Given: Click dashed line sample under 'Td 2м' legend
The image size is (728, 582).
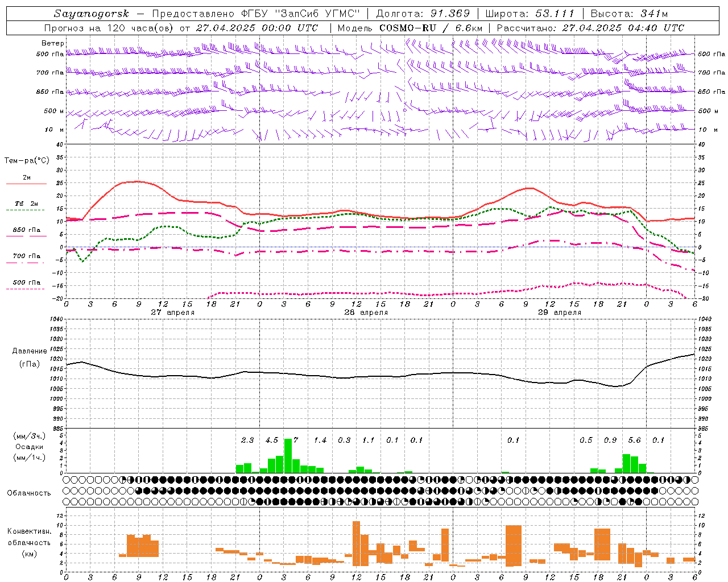Looking at the screenshot, I should tap(26, 210).
